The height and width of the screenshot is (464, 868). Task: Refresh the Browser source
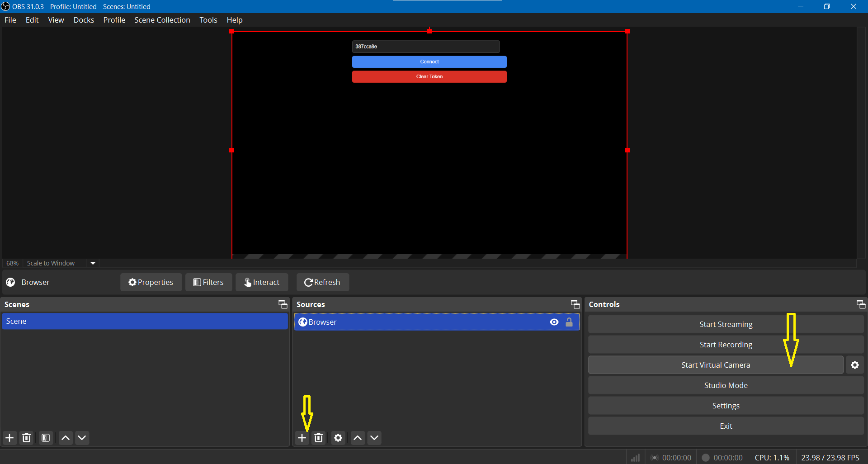tap(322, 282)
